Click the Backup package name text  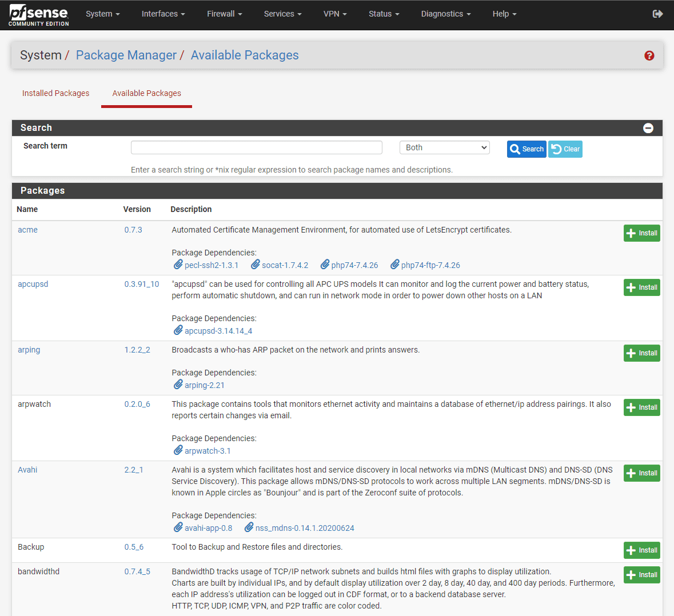pyautogui.click(x=31, y=547)
